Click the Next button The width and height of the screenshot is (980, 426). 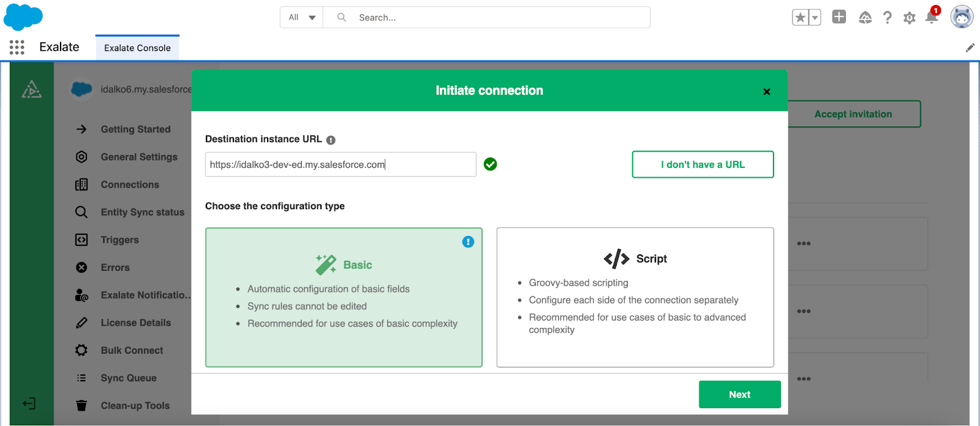[739, 395]
